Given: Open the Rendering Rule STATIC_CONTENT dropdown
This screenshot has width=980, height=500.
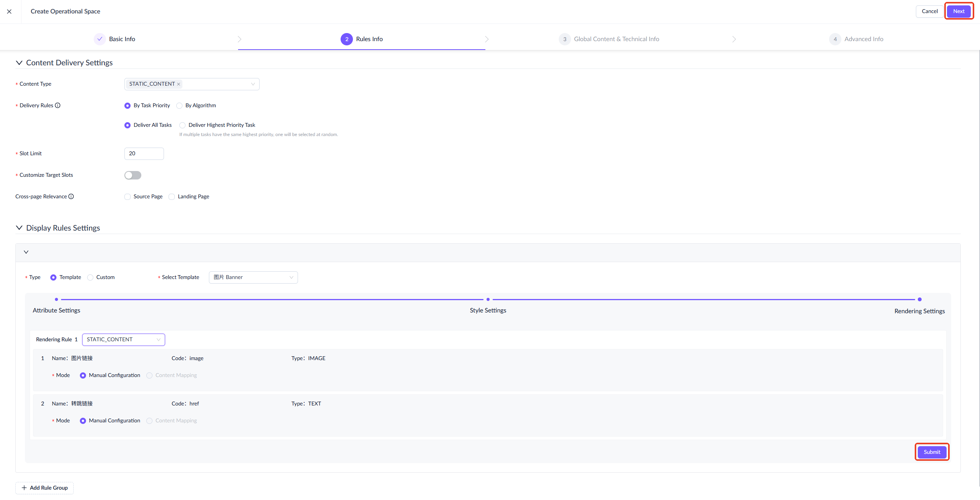Looking at the screenshot, I should tap(123, 340).
